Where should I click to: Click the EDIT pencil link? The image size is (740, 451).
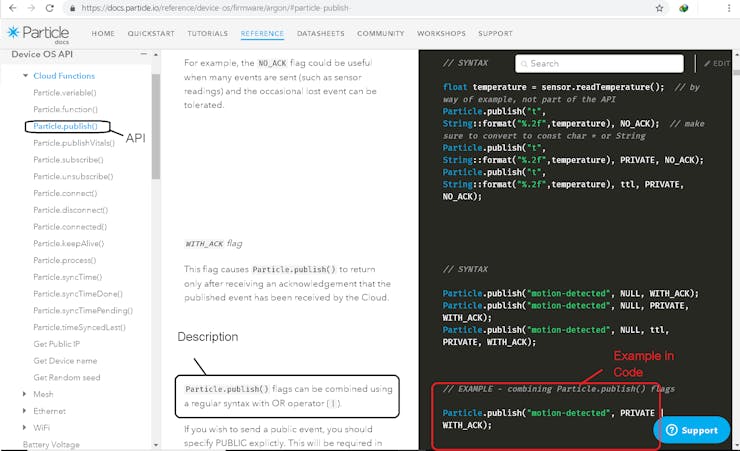[x=717, y=63]
